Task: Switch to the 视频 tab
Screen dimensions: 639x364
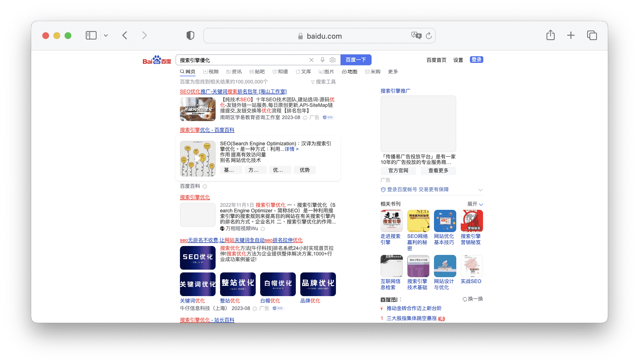Action: 211,72
